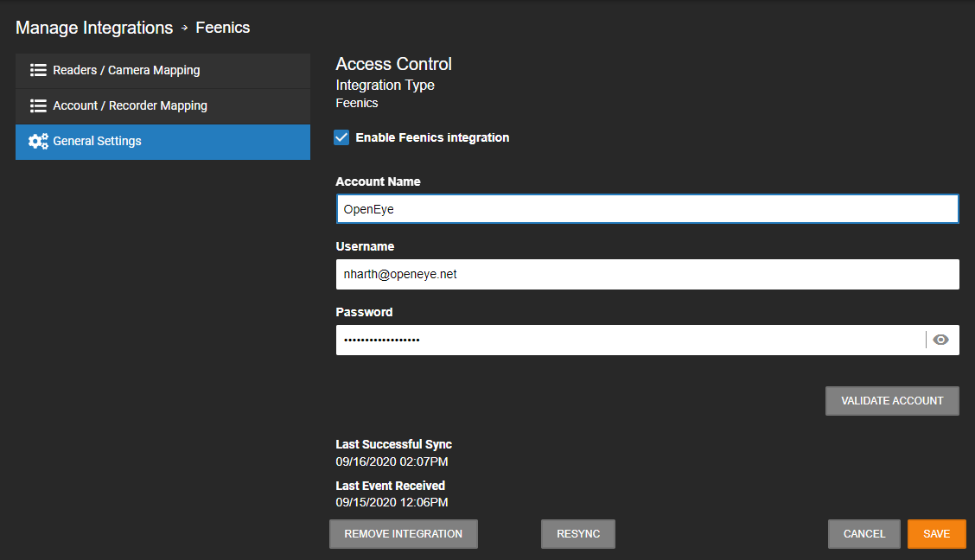Image resolution: width=975 pixels, height=560 pixels.
Task: Click the Feenics breadcrumb label
Action: tap(223, 28)
